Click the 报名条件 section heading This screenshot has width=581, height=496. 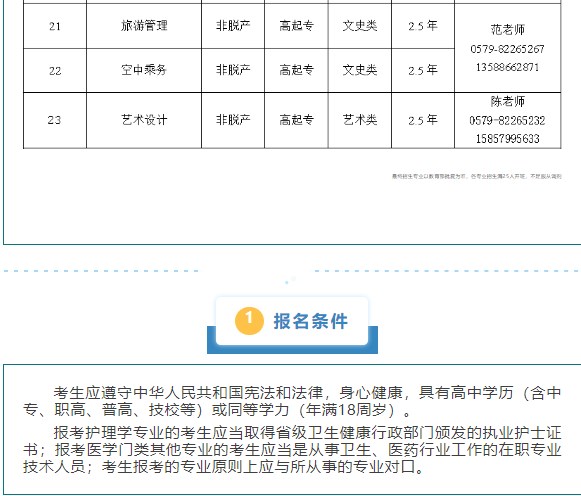(311, 321)
